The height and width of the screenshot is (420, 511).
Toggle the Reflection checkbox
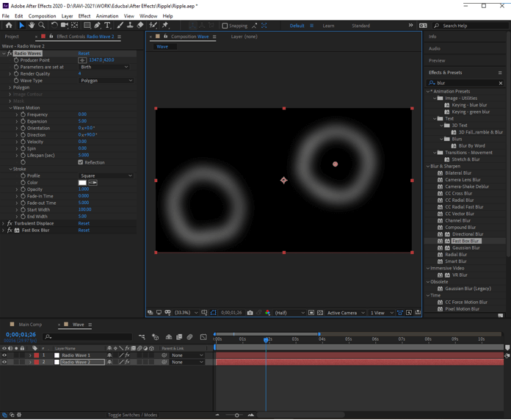coord(81,162)
